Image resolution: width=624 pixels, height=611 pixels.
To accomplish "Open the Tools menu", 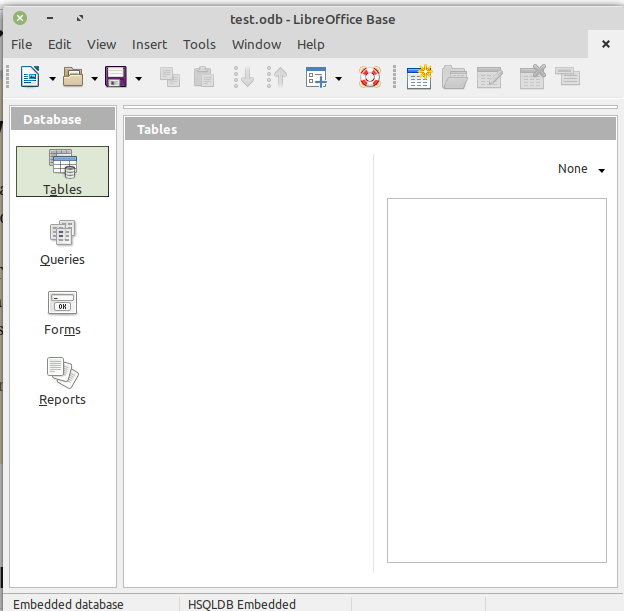I will [199, 44].
